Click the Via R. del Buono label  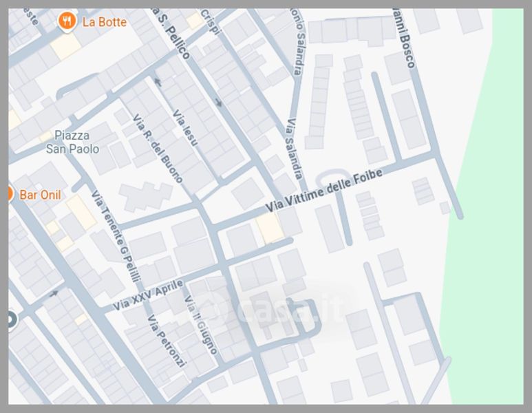[158, 148]
